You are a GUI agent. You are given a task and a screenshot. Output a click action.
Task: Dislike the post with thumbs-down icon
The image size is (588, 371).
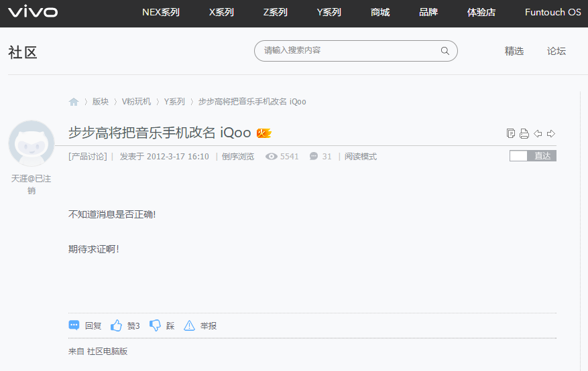click(x=155, y=325)
